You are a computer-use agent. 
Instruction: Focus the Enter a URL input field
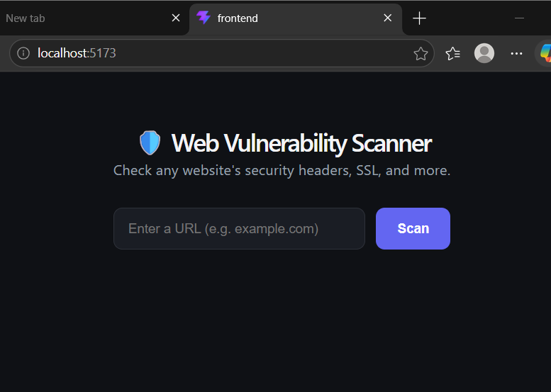pyautogui.click(x=239, y=229)
